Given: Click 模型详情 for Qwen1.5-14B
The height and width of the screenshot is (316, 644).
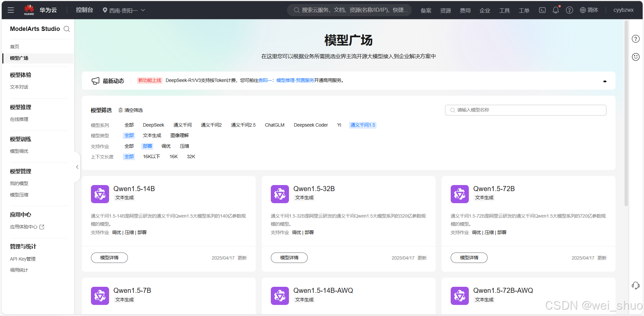Looking at the screenshot, I should pos(109,258).
